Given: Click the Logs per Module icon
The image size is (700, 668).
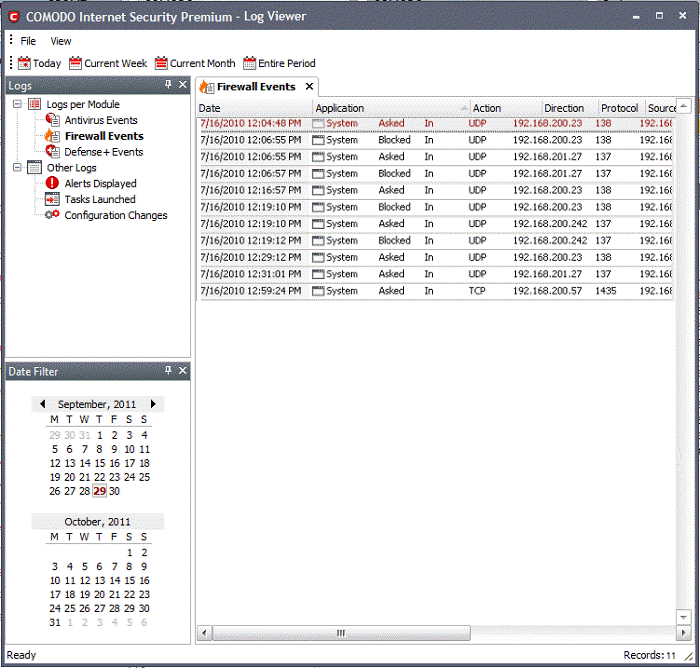Looking at the screenshot, I should click(x=35, y=104).
